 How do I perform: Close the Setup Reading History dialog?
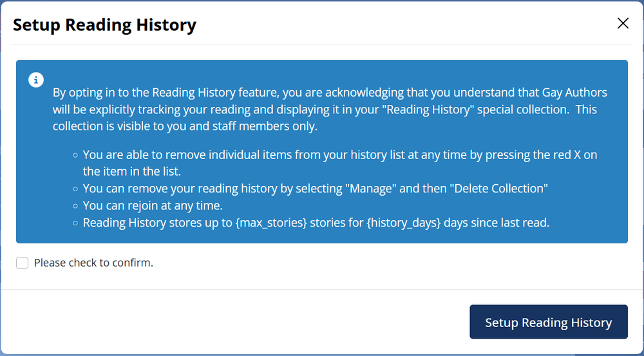click(x=623, y=23)
